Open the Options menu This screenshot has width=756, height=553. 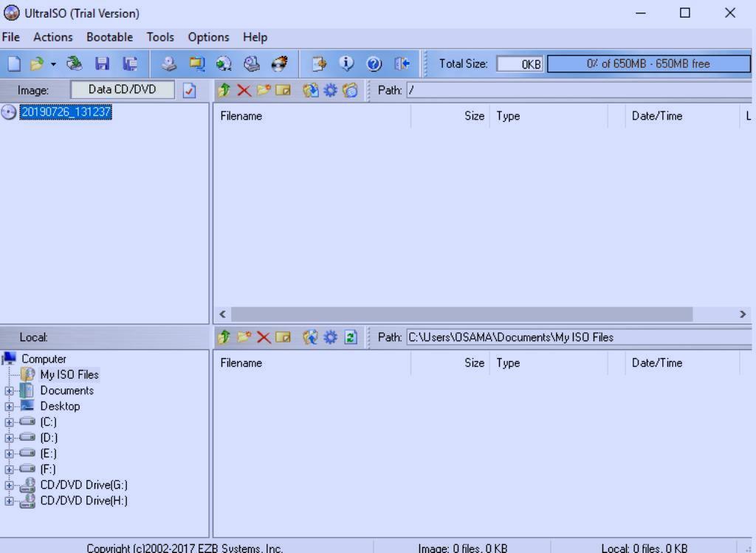point(208,37)
